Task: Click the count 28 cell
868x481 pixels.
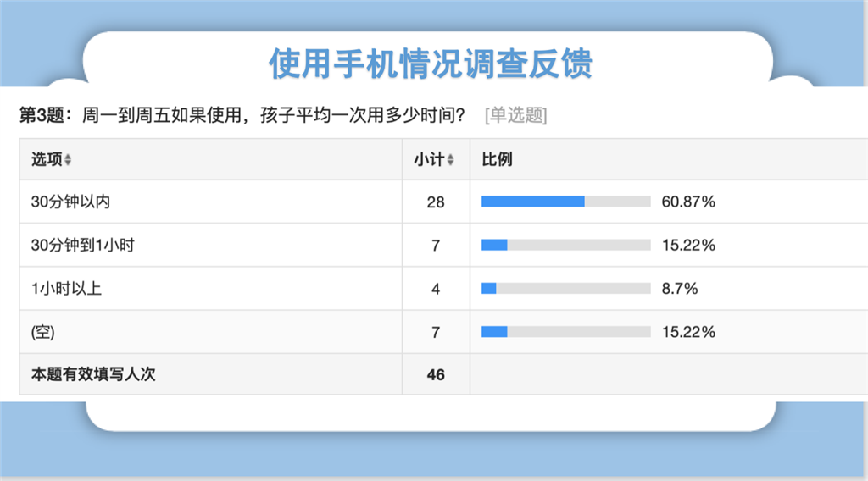Action: [436, 202]
